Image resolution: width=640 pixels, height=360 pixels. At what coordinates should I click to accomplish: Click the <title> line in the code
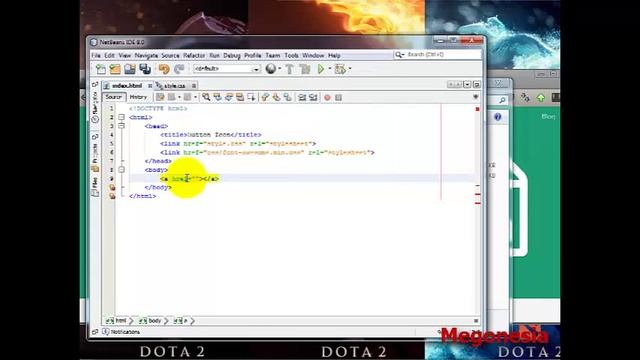pyautogui.click(x=211, y=135)
